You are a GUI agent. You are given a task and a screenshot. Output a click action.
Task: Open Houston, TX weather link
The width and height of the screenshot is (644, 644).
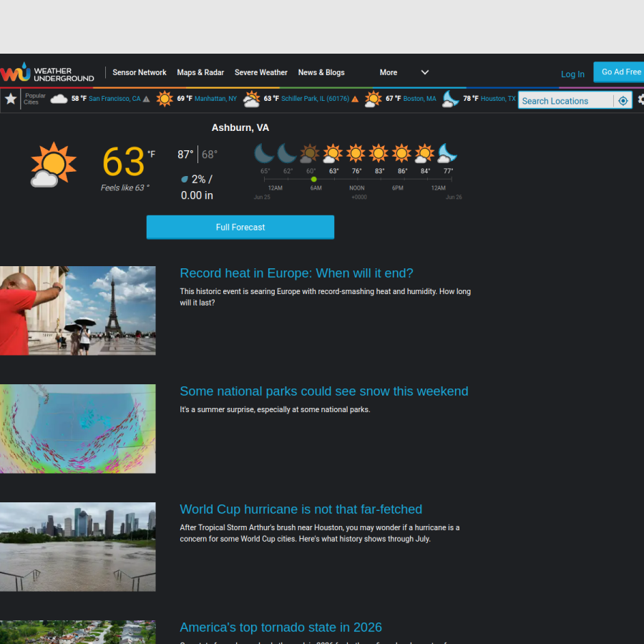(498, 99)
